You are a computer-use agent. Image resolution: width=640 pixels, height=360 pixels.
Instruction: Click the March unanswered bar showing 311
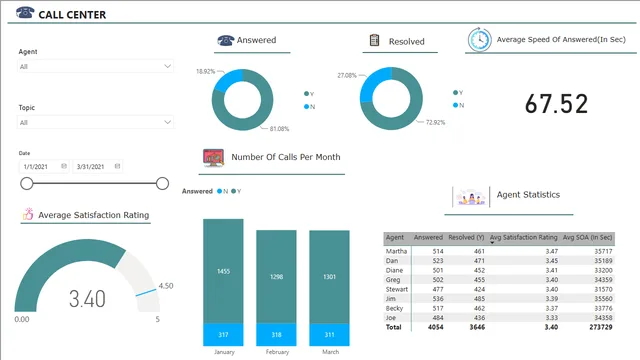pos(329,335)
